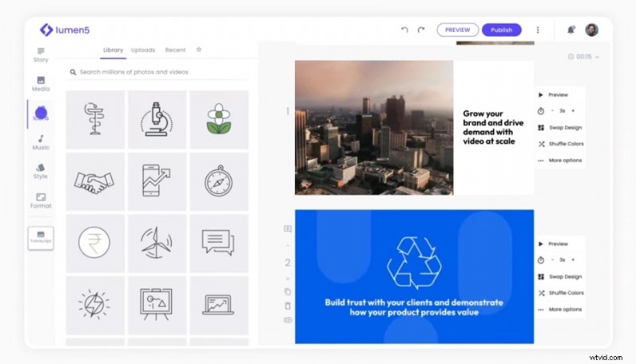
Task: Click the Publish button
Action: (x=502, y=30)
